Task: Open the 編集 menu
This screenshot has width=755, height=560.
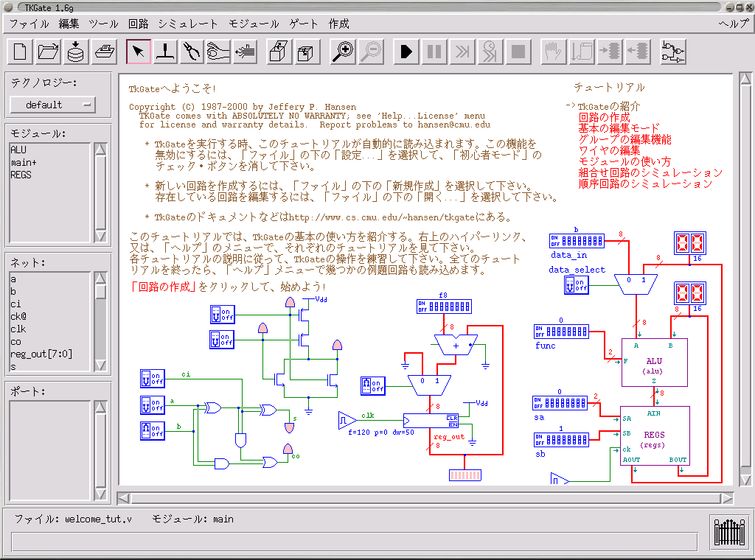Action: tap(69, 24)
